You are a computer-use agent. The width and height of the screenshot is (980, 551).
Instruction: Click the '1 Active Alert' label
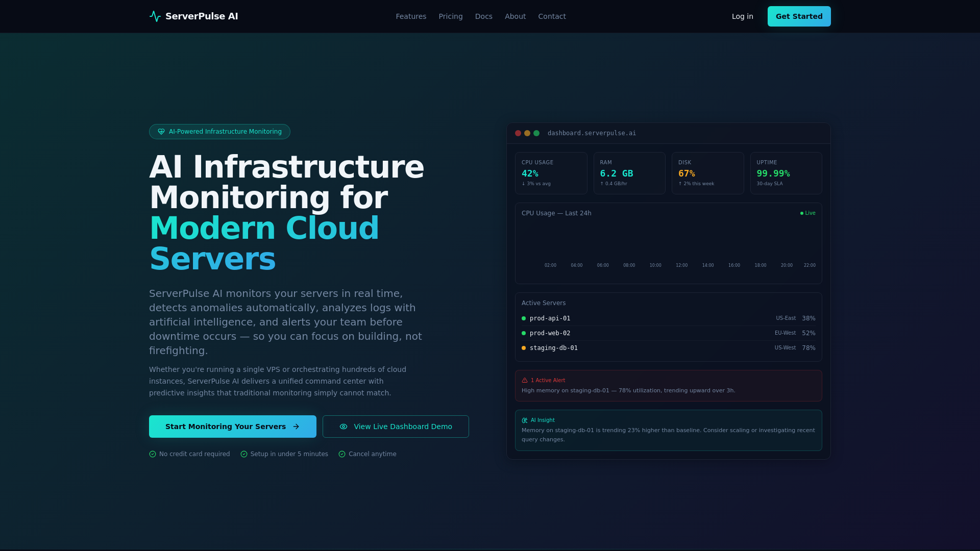click(x=548, y=381)
